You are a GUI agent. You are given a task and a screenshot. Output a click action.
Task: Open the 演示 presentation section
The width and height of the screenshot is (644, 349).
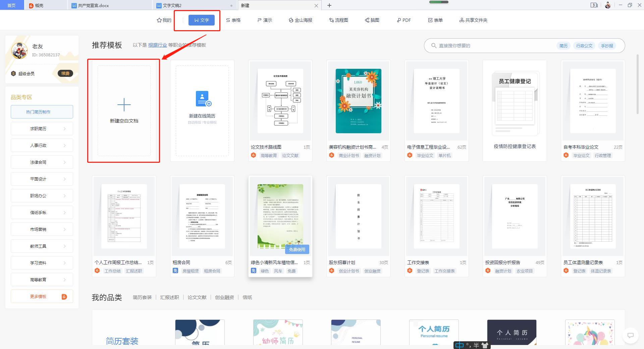265,20
